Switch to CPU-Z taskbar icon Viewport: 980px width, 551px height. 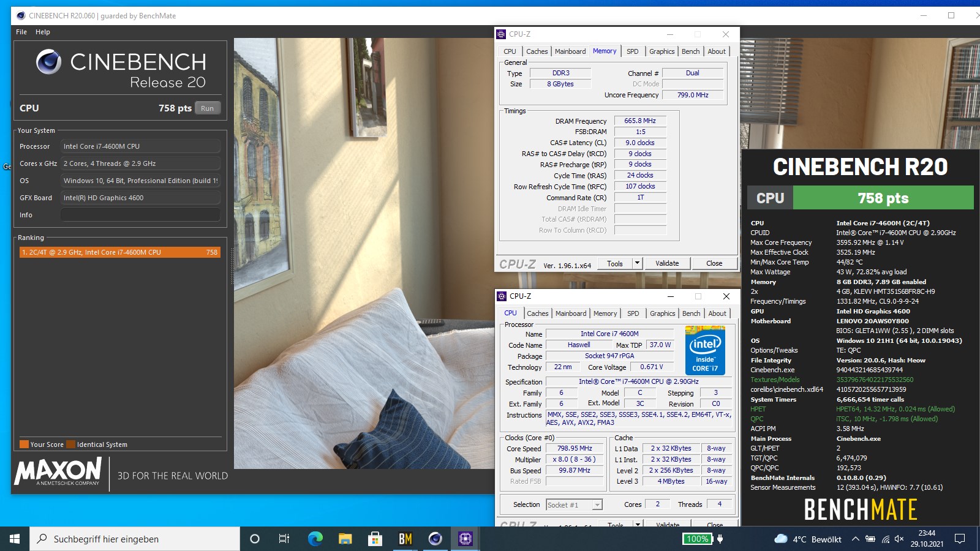pos(466,539)
